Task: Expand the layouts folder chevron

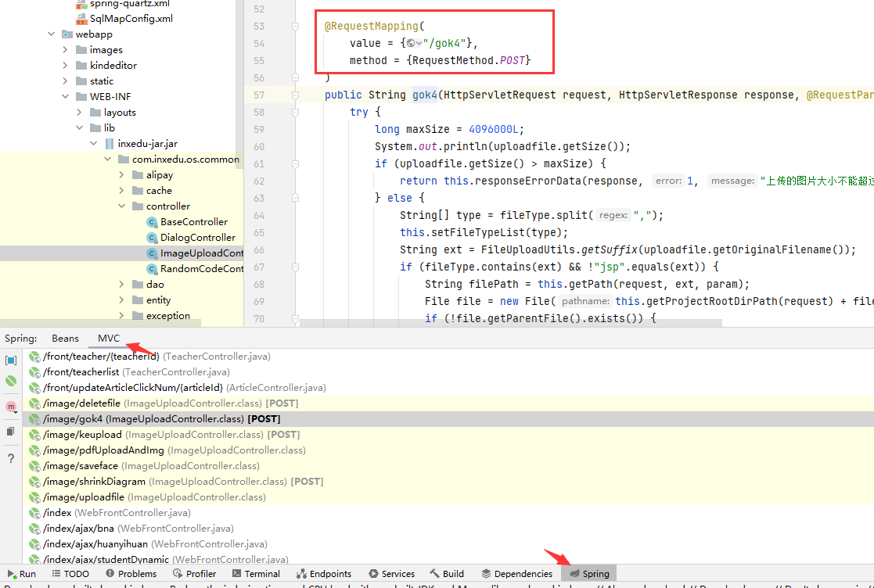Action: pyautogui.click(x=79, y=113)
